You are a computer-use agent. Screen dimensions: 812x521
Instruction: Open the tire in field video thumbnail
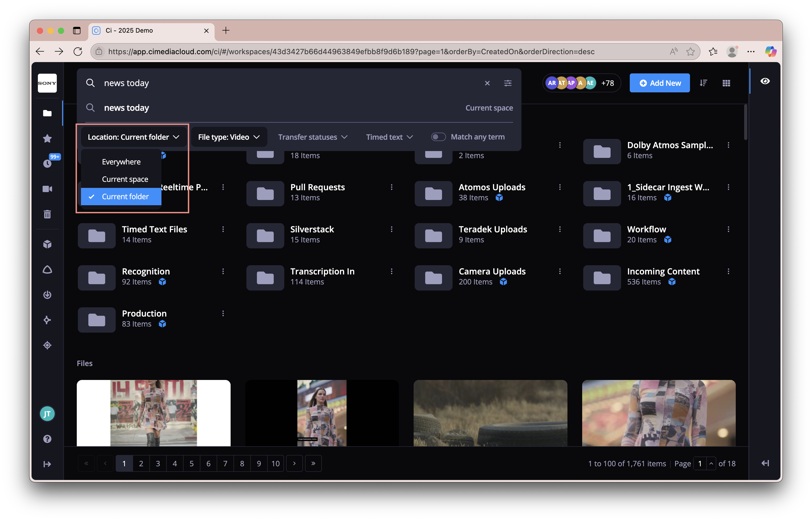pos(490,413)
